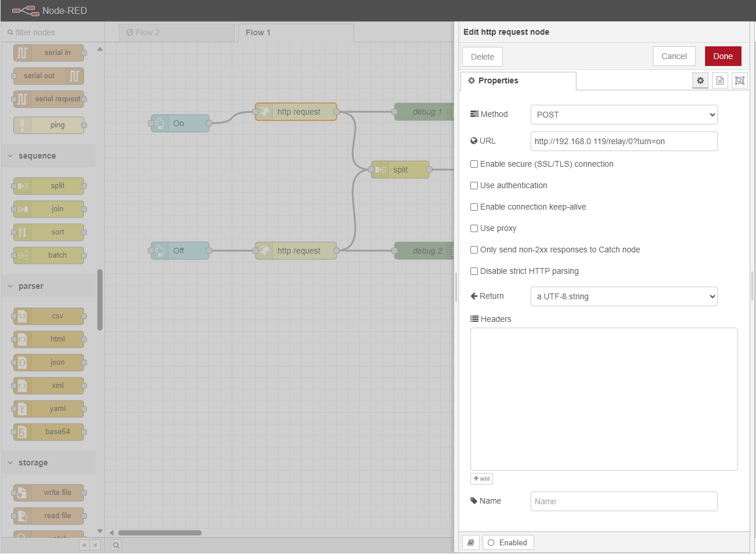The image size is (756, 554).
Task: Select the Properties tab
Action: pyautogui.click(x=518, y=80)
